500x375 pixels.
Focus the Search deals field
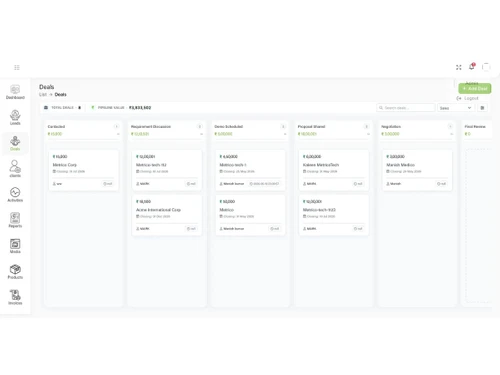coord(406,108)
